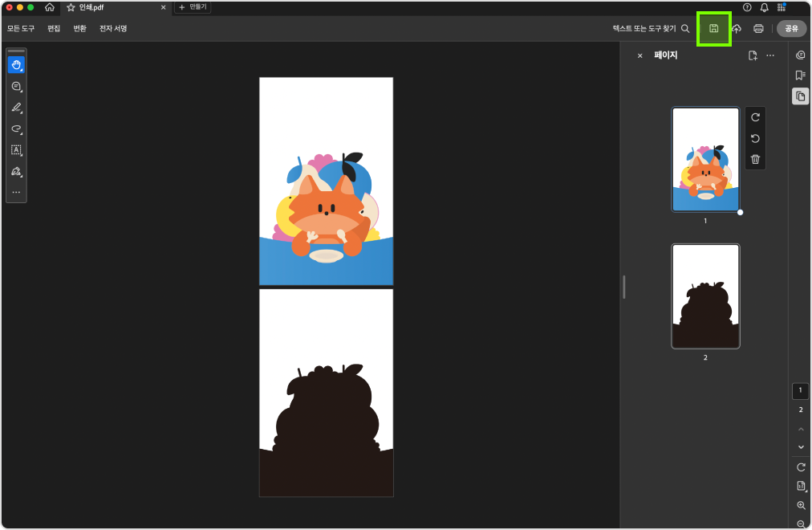Select the Hand tool in left toolbar

(x=16, y=65)
